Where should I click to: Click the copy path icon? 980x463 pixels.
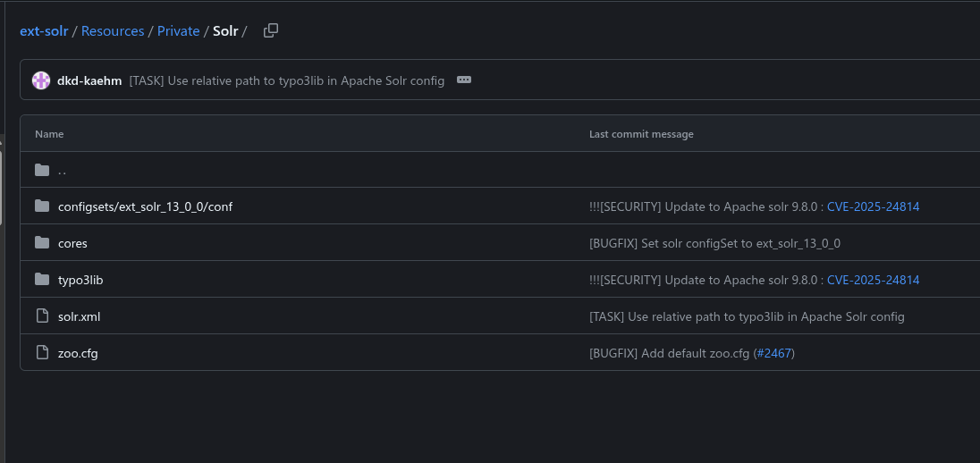click(271, 30)
